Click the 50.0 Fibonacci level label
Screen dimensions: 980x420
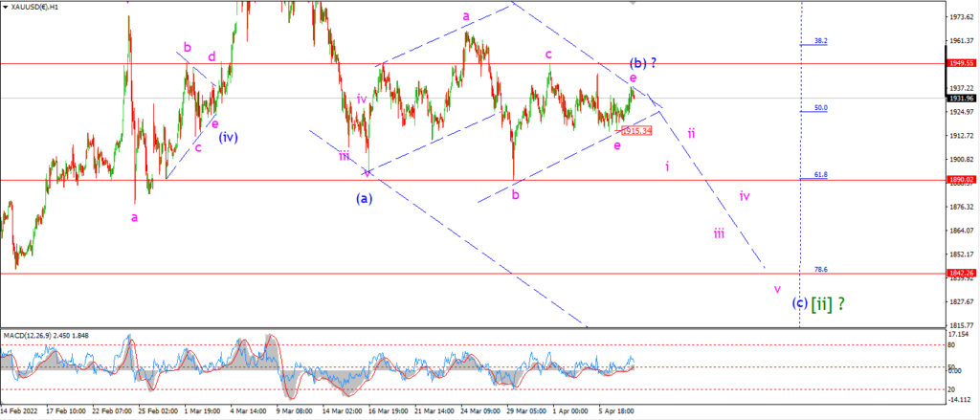[x=820, y=108]
